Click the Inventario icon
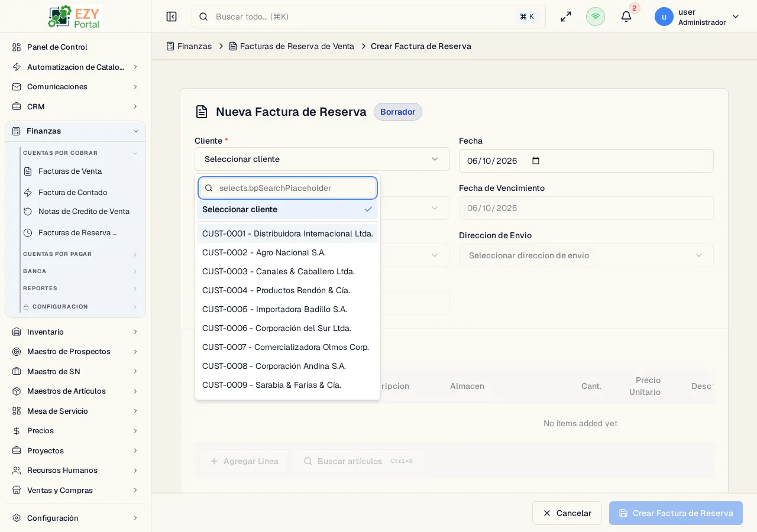 (x=17, y=332)
